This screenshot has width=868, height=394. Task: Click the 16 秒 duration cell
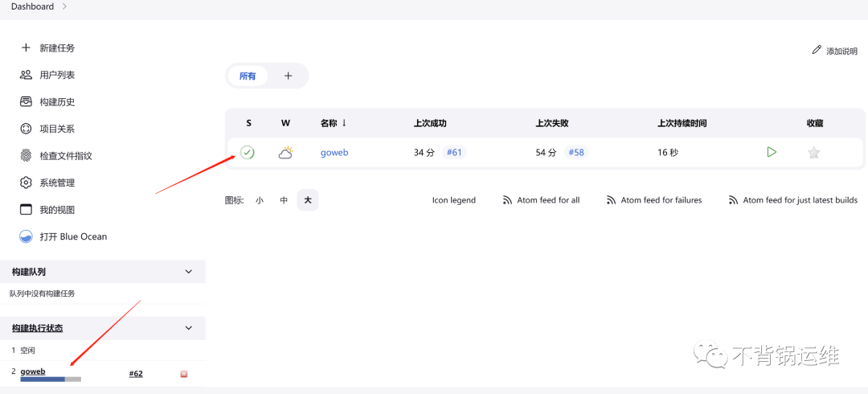[668, 153]
